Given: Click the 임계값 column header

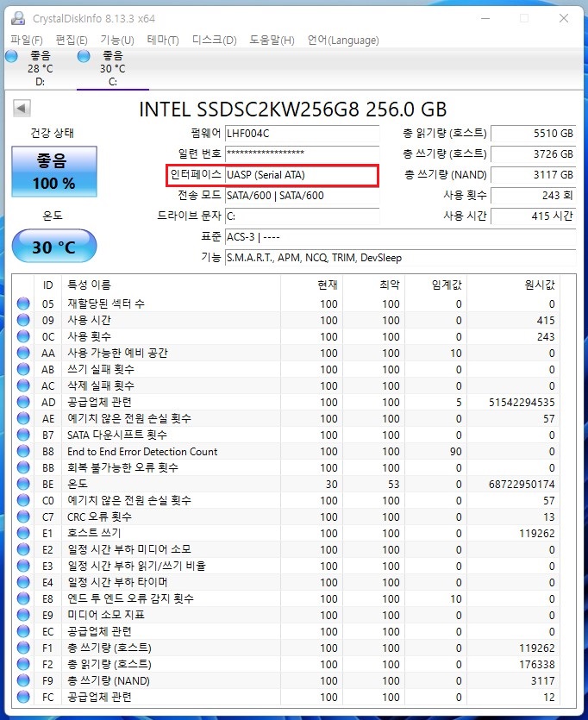Looking at the screenshot, I should (x=436, y=285).
